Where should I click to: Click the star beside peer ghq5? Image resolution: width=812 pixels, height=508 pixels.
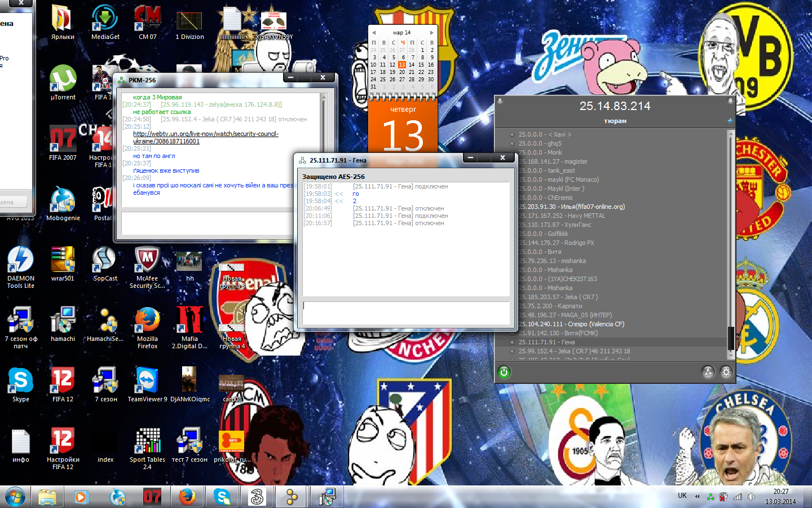[512, 143]
